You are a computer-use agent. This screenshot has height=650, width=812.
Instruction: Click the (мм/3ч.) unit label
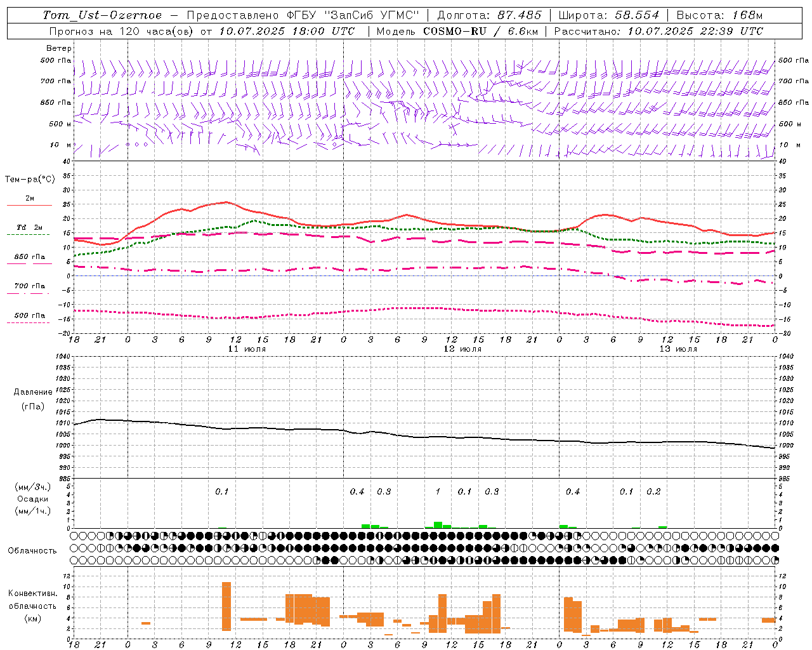(32, 487)
